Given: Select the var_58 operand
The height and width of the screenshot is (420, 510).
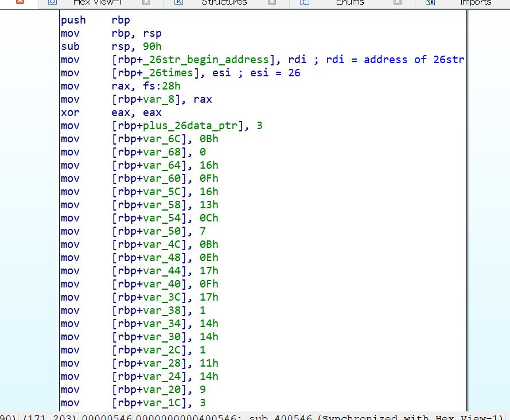Looking at the screenshot, I should click(162, 205).
